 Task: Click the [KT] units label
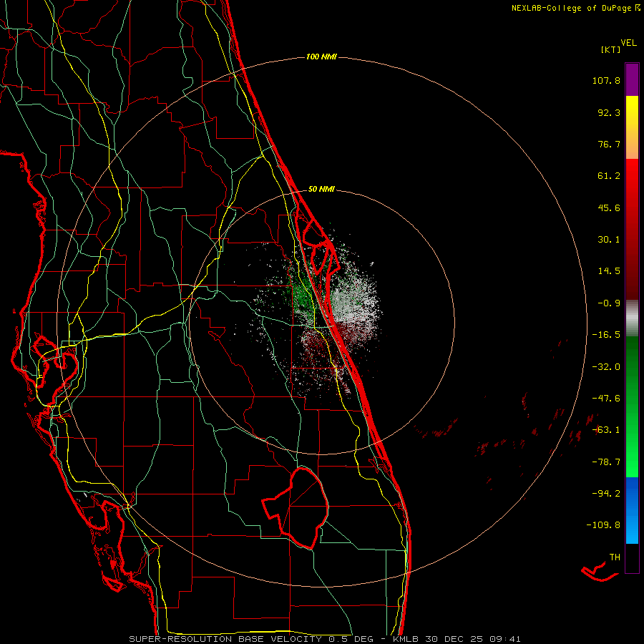(x=610, y=49)
